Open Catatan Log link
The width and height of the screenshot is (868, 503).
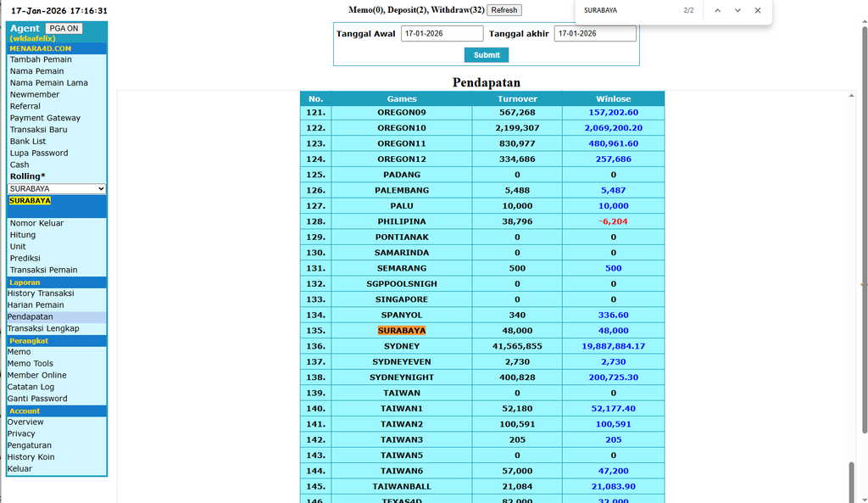pyautogui.click(x=31, y=387)
